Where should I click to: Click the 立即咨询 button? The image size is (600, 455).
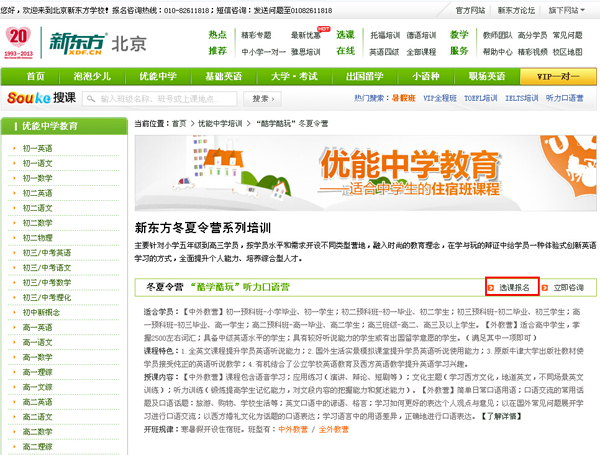(x=567, y=287)
